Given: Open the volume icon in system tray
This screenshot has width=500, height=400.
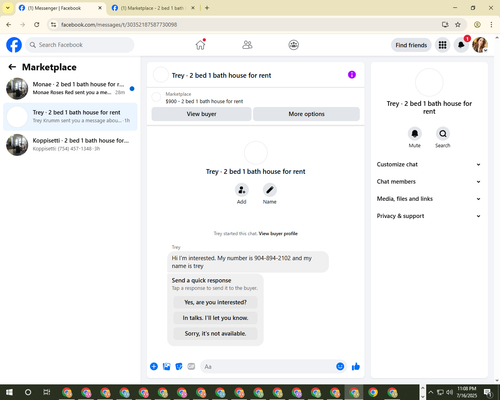Looking at the screenshot, I should coord(450,392).
